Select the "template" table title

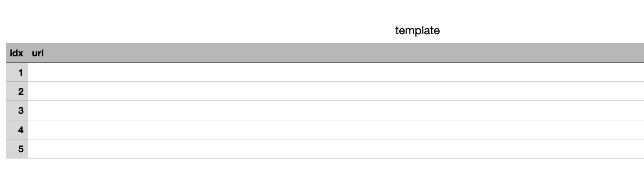[417, 30]
